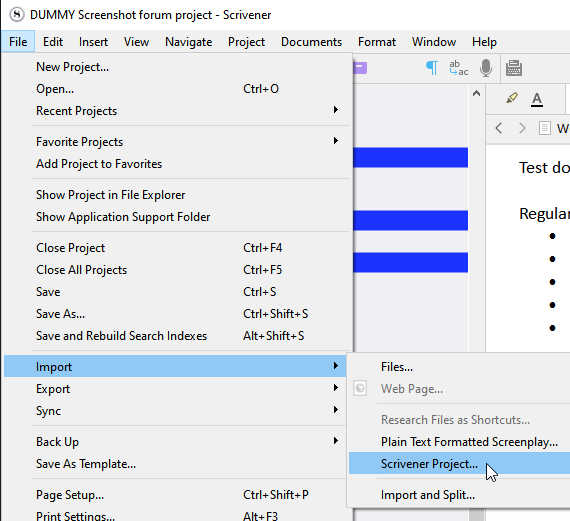The image size is (570, 521).
Task: Choose Scrivener Project... import option
Action: (x=459, y=464)
